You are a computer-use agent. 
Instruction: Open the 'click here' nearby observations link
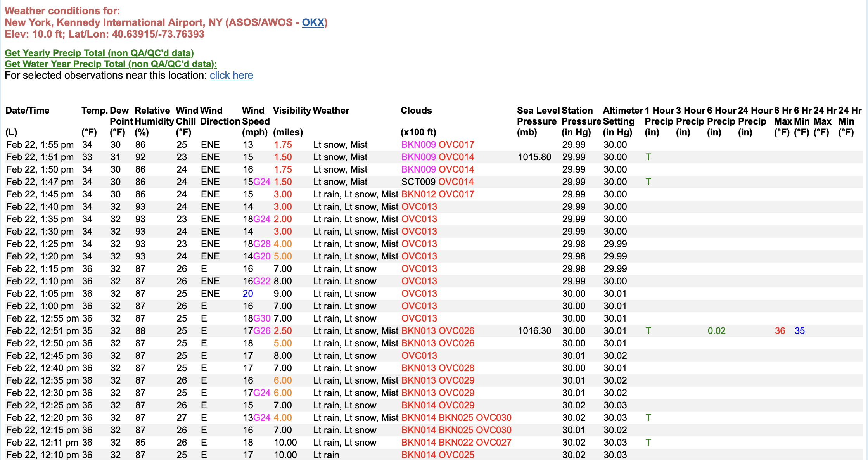[231, 75]
